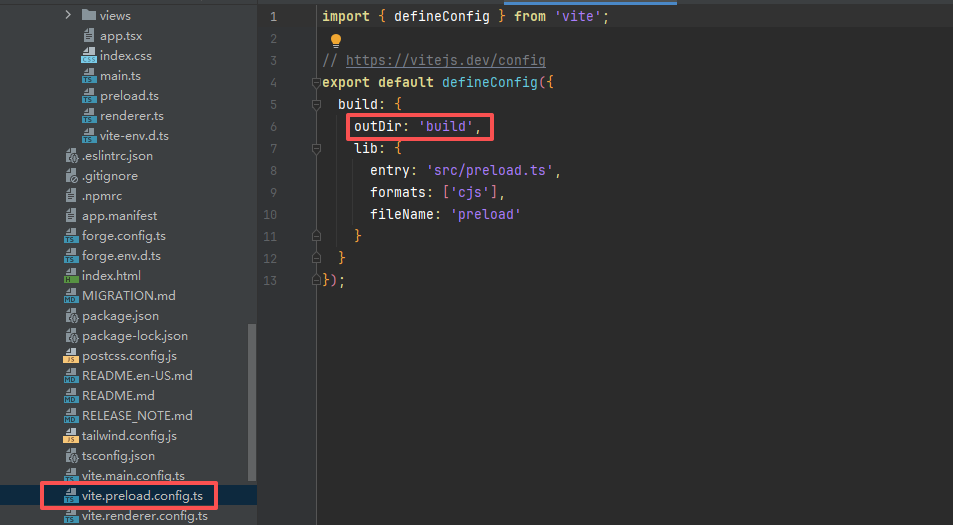Open renderer.ts file
Image resolution: width=953 pixels, height=525 pixels.
132,115
